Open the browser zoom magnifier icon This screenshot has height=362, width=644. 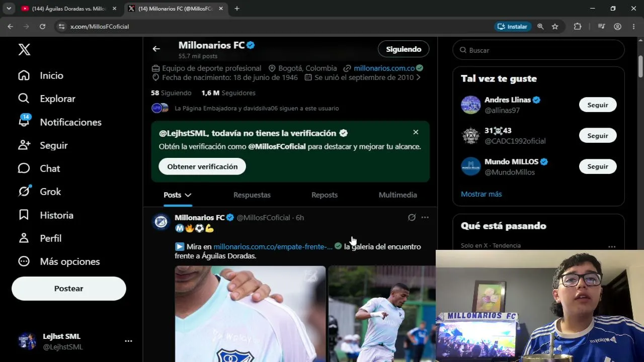point(540,27)
